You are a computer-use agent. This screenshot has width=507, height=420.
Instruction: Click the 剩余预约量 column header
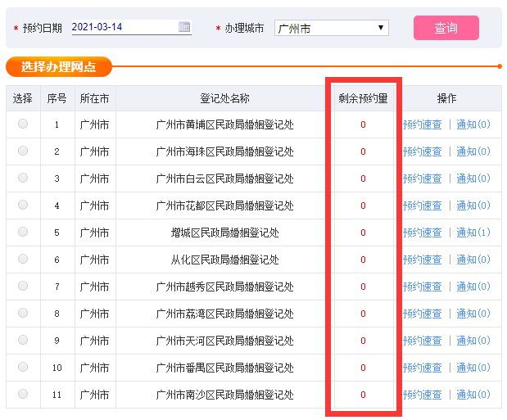(363, 98)
